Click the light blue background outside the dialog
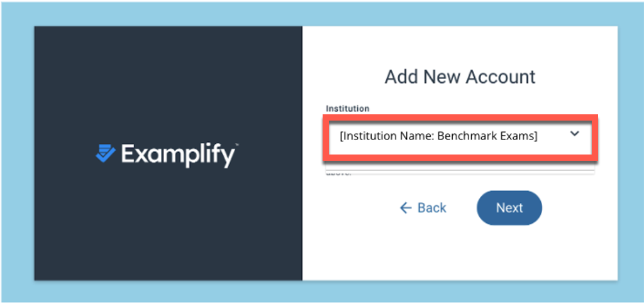The image size is (644, 304). pyautogui.click(x=16, y=151)
